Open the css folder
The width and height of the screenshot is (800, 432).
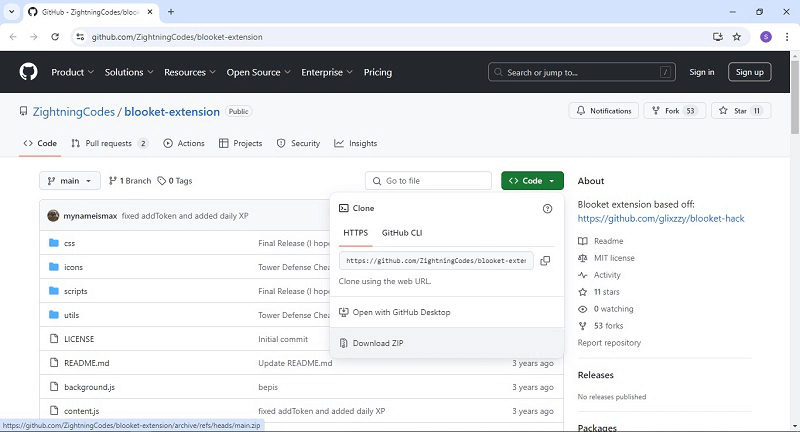tap(69, 243)
